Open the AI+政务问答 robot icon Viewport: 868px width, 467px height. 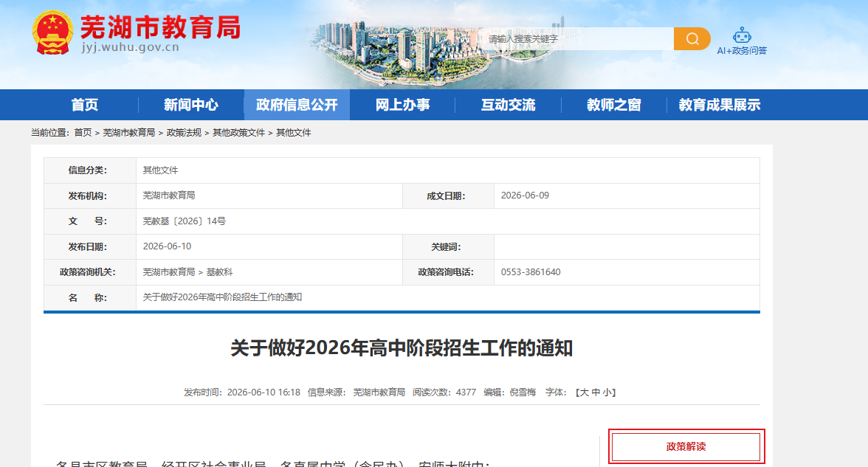(x=742, y=36)
